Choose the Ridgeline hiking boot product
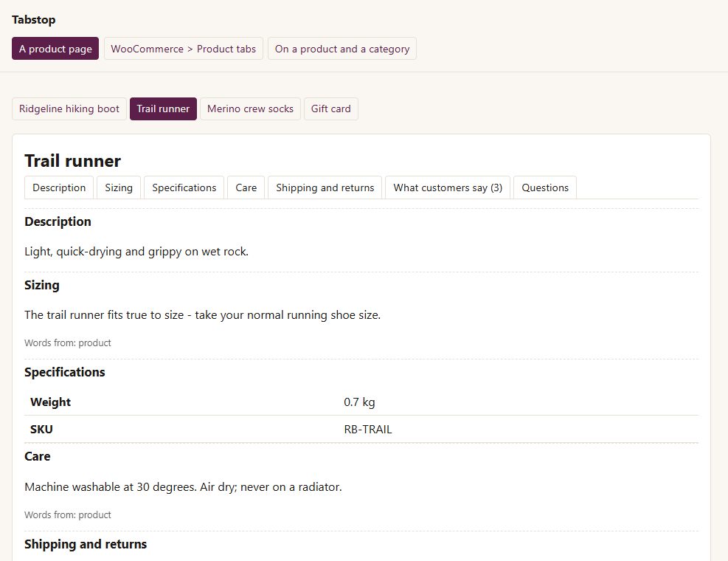Viewport: 728px width, 561px height. [69, 109]
